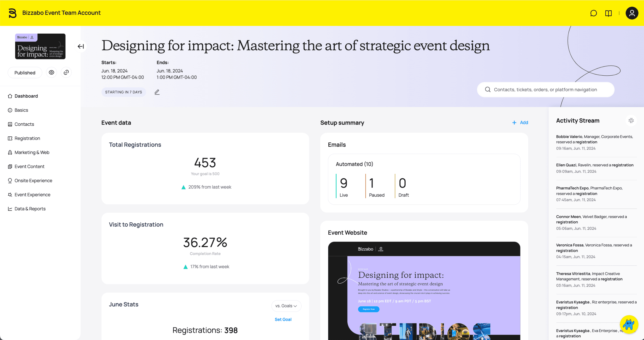Preview the event using the eye icon

(x=52, y=72)
